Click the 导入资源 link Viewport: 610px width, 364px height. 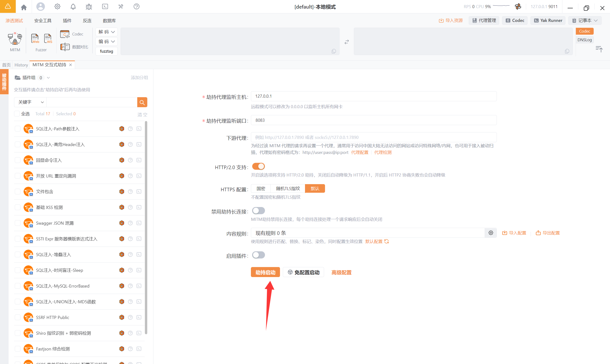(x=451, y=20)
